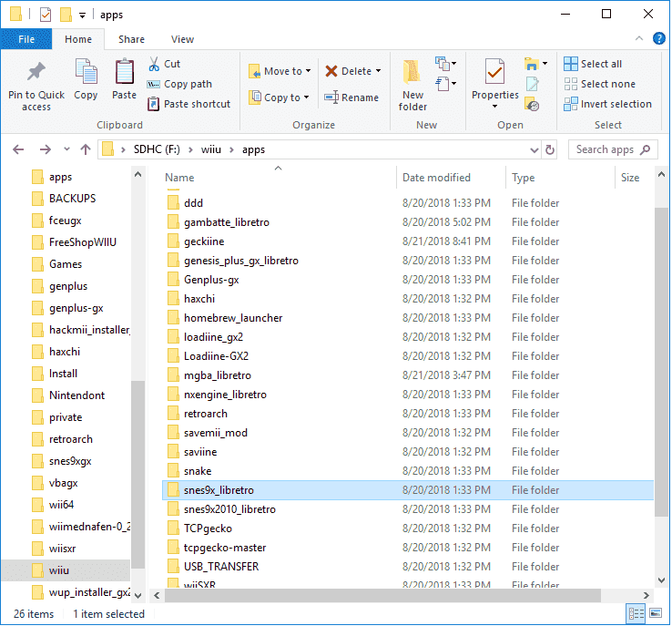
Task: Click SDHC (F:) in the address bar
Action: coord(157,149)
